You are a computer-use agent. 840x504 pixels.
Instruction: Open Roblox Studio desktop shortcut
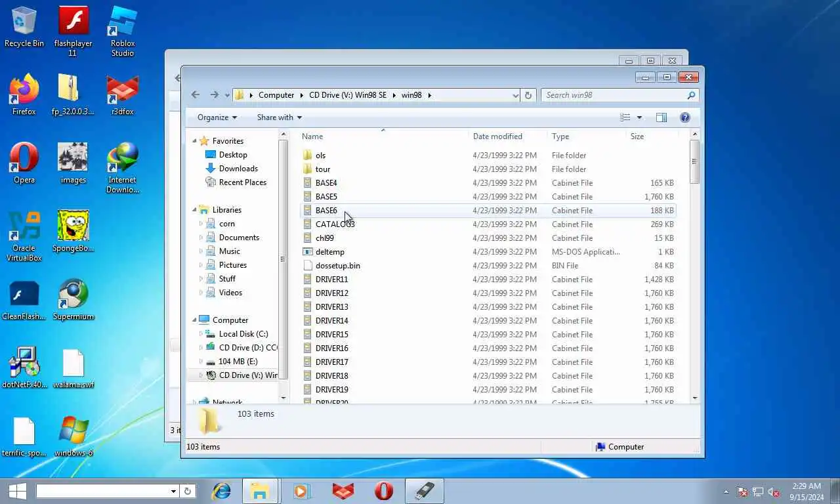[x=122, y=31]
